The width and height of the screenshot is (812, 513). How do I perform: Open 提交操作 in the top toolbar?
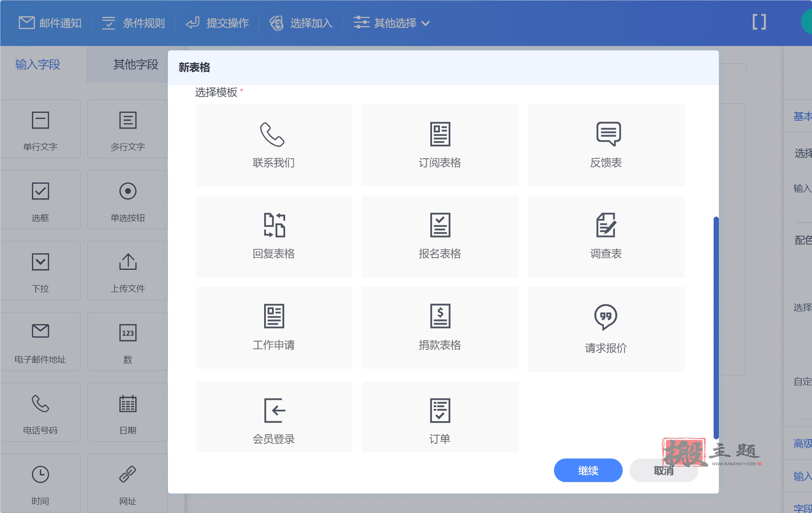217,23
